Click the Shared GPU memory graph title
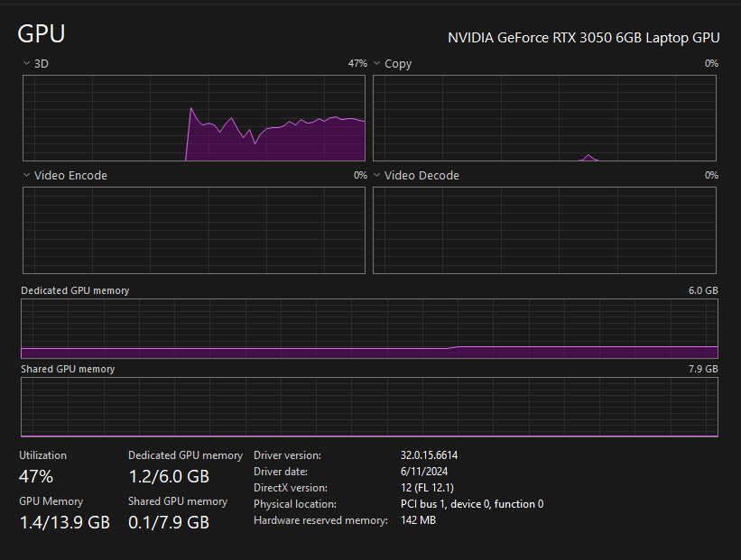 click(68, 369)
